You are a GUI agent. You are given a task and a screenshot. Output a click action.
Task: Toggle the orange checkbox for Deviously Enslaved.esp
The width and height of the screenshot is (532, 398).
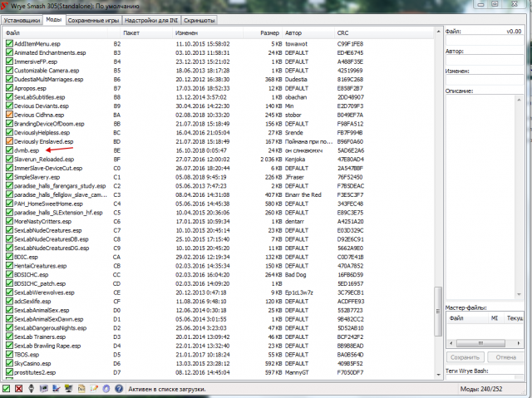pos(9,141)
